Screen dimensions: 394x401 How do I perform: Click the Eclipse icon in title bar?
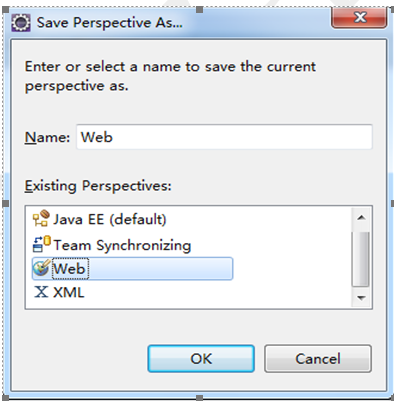(21, 23)
